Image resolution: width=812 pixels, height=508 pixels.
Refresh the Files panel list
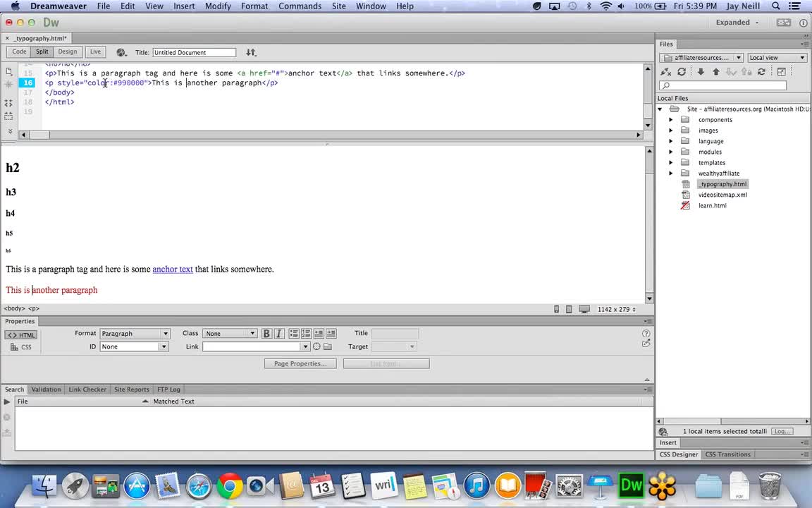[x=682, y=72]
